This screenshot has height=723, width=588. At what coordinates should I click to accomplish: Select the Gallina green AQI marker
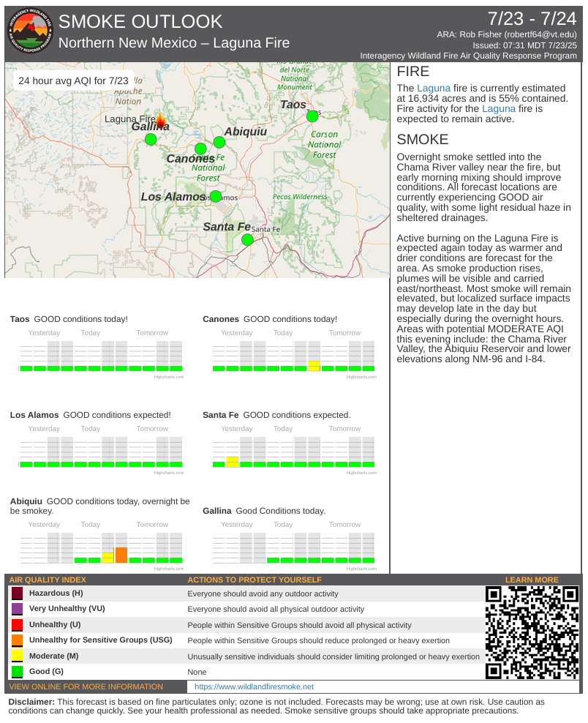coord(151,139)
